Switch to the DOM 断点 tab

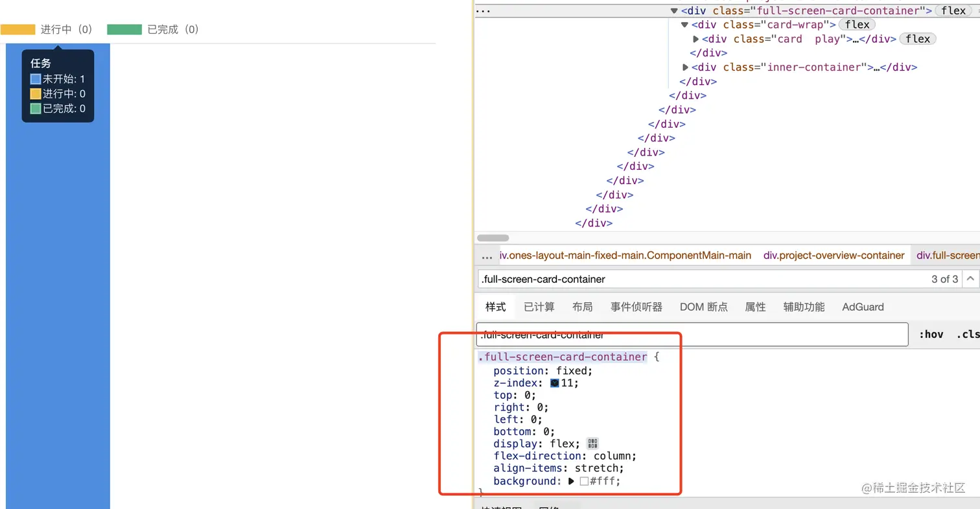click(x=704, y=307)
